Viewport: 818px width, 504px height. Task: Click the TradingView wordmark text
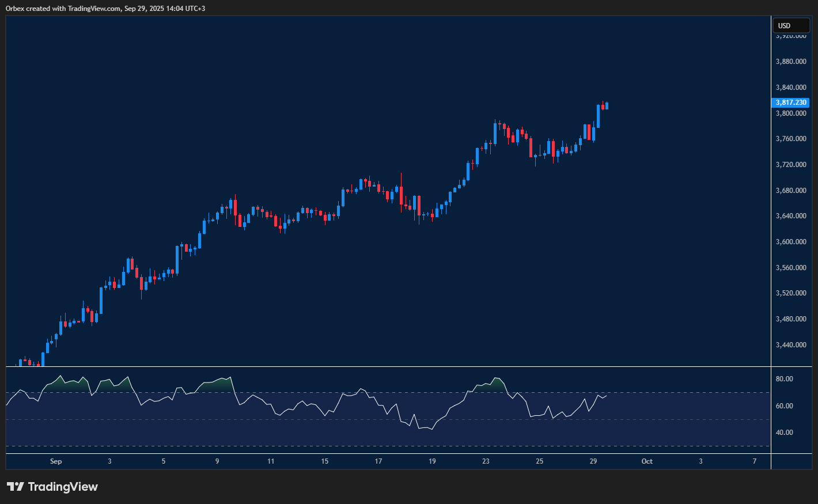(63, 487)
